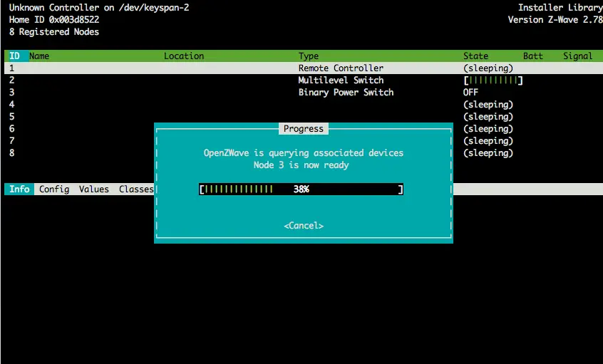Click the Signal column header
The height and width of the screenshot is (364, 603).
click(577, 56)
